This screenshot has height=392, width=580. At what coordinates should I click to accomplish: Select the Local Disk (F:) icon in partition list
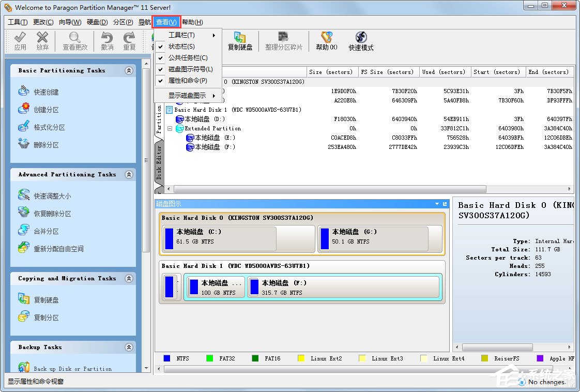coord(190,147)
